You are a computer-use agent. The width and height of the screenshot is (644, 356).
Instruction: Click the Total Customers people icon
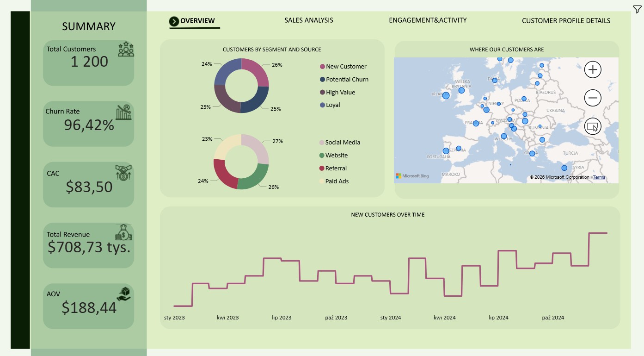point(126,49)
